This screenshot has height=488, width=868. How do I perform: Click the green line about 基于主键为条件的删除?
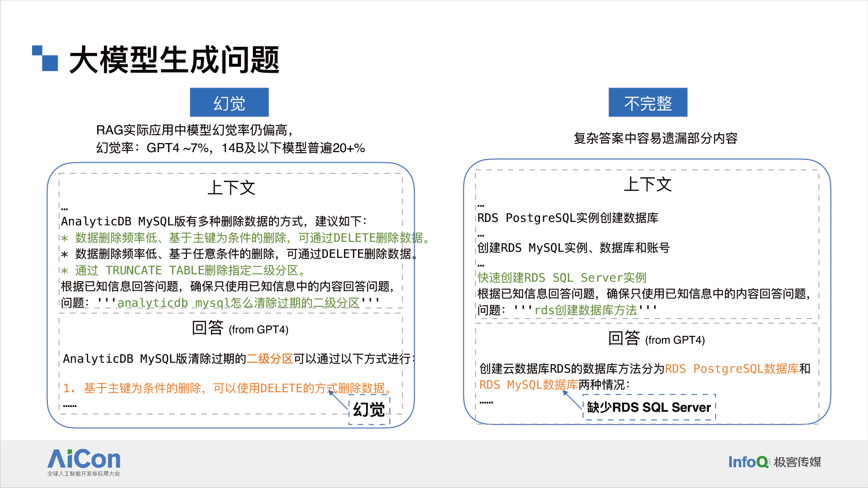[246, 238]
